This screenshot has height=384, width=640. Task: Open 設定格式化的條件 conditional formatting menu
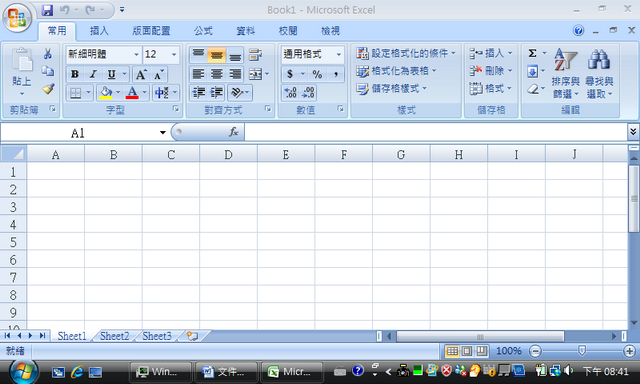pos(406,53)
